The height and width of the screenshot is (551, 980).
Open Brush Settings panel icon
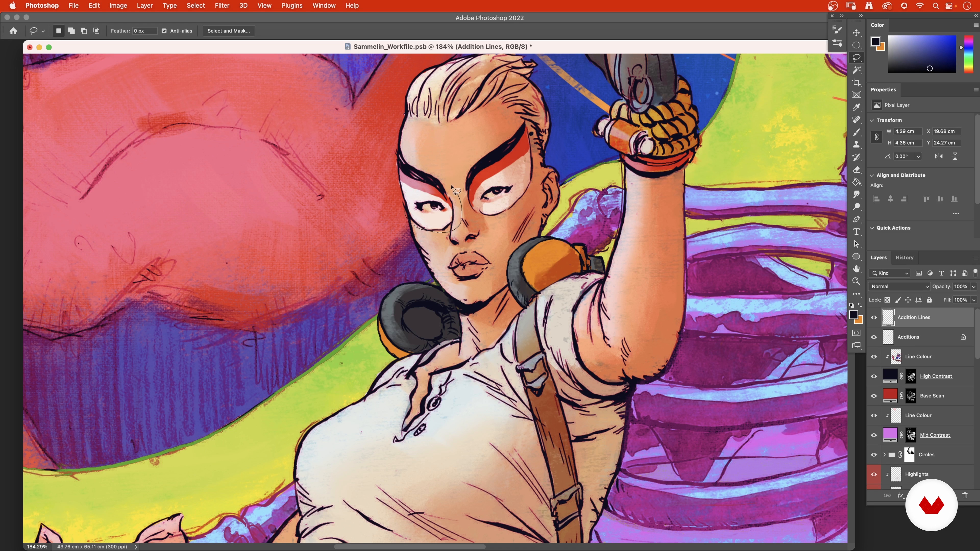coord(837,30)
